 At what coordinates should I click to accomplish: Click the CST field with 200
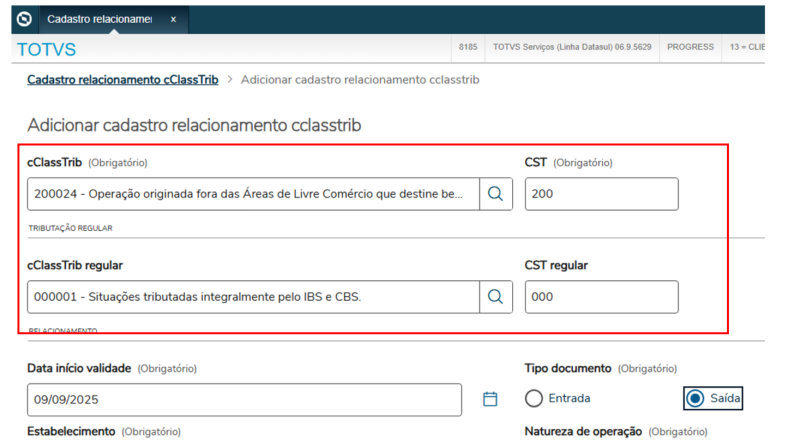(601, 194)
